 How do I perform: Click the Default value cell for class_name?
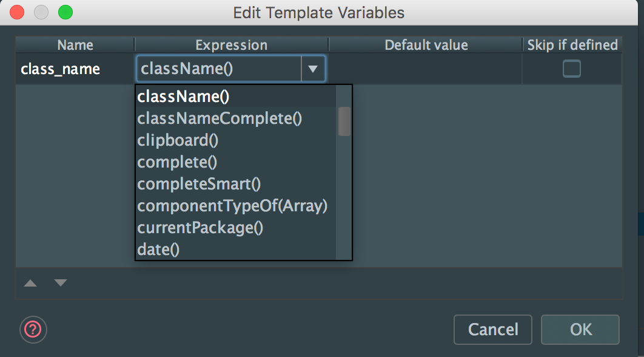click(426, 69)
